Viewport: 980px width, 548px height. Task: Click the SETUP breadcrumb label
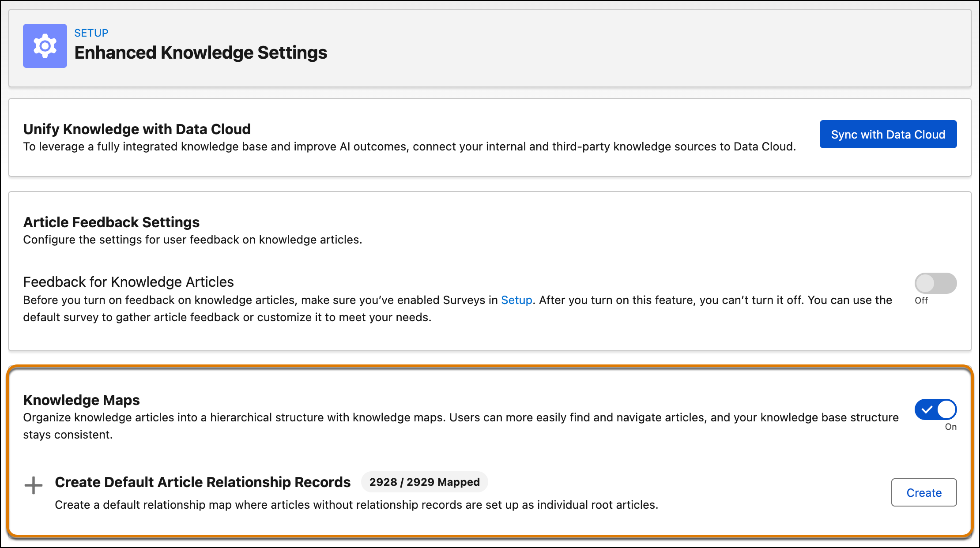click(91, 33)
